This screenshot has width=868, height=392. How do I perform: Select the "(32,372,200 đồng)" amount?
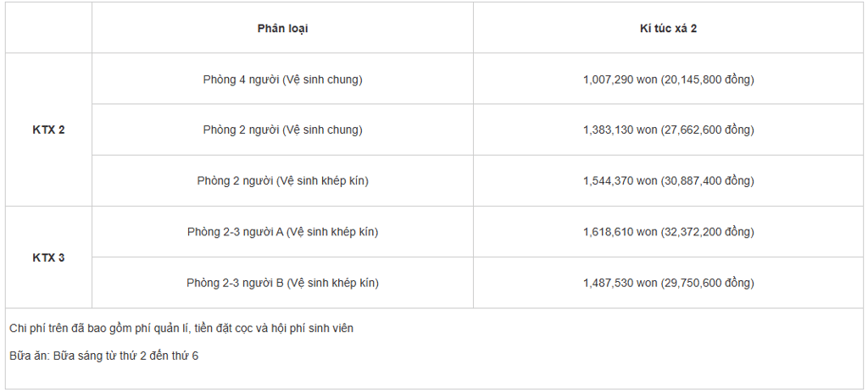coord(708,232)
